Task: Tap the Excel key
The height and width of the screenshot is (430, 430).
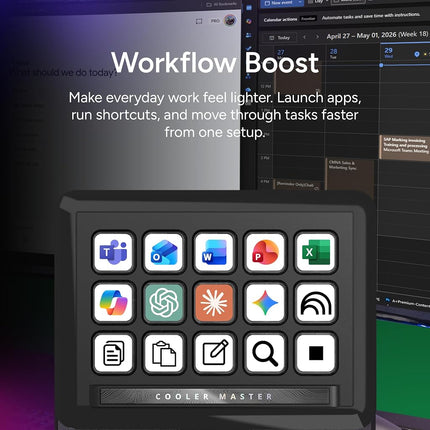Action: [316, 252]
